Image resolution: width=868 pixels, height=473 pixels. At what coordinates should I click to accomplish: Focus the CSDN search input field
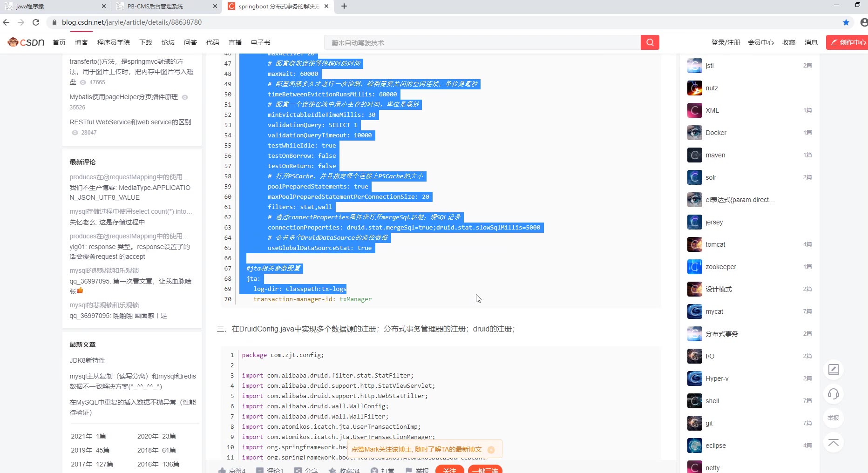[482, 42]
